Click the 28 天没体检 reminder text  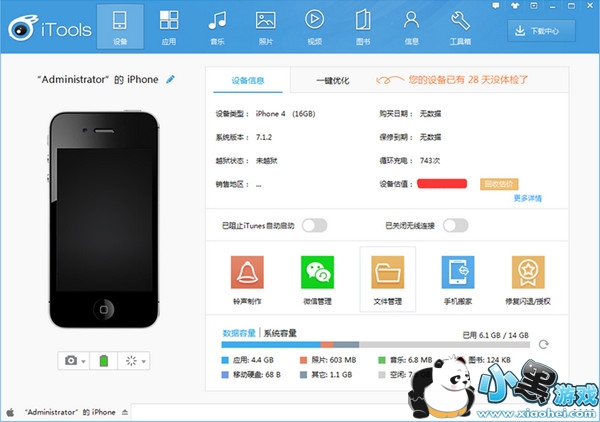468,80
